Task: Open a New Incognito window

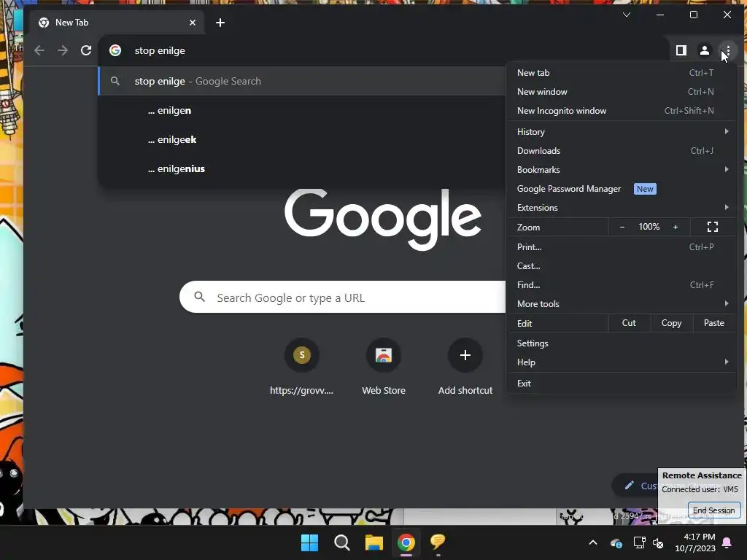Action: coord(622,111)
